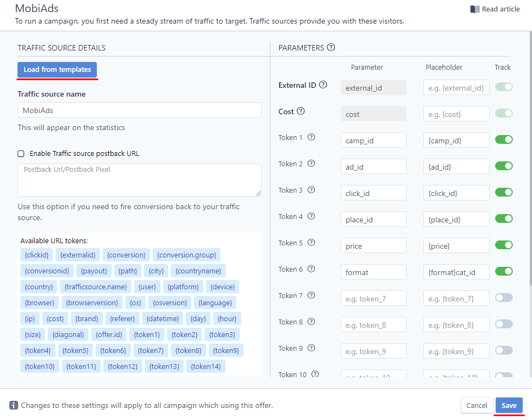
Task: Toggle tracking for Token 4 place_id
Action: (504, 219)
